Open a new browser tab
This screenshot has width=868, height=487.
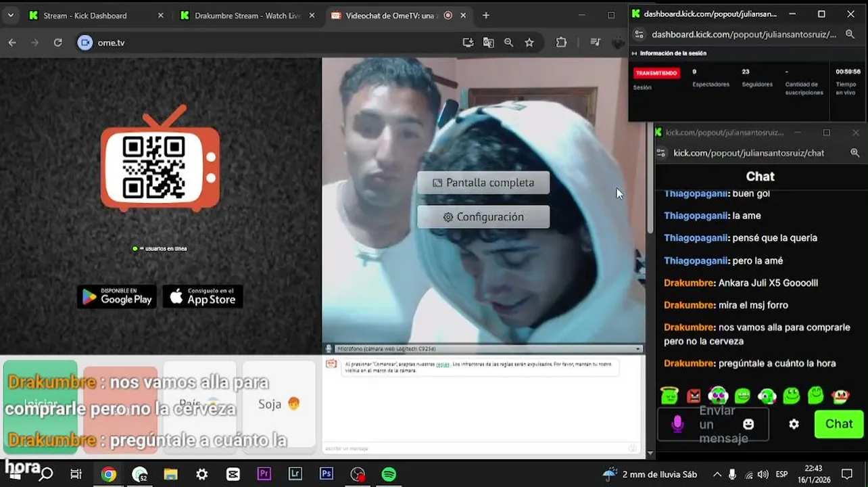486,16
